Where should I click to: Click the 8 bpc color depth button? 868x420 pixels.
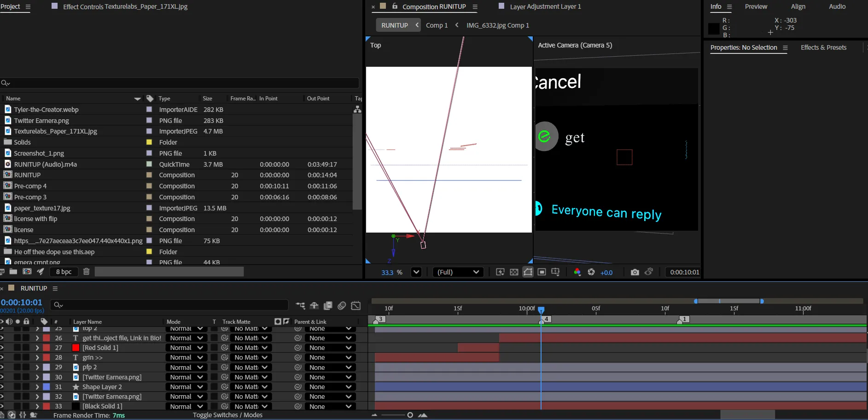point(64,272)
